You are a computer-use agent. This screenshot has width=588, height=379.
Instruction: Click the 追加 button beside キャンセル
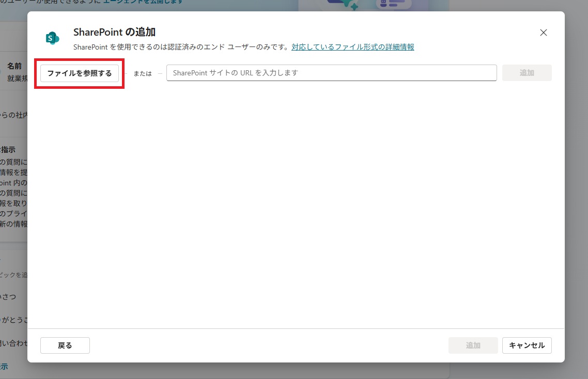click(x=473, y=345)
